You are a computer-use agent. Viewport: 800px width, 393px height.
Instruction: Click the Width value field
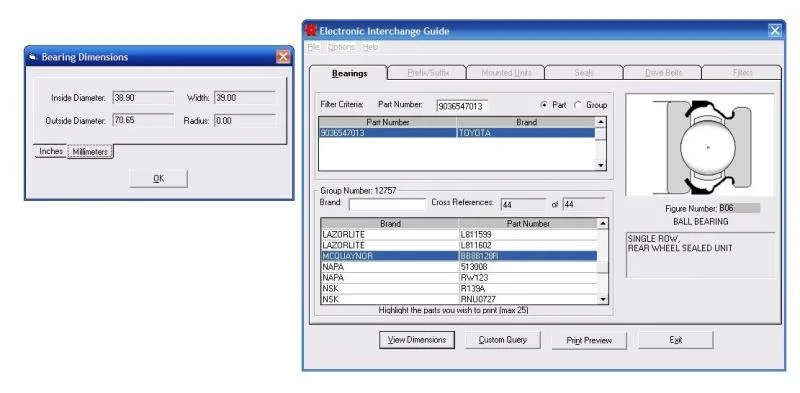tap(245, 98)
